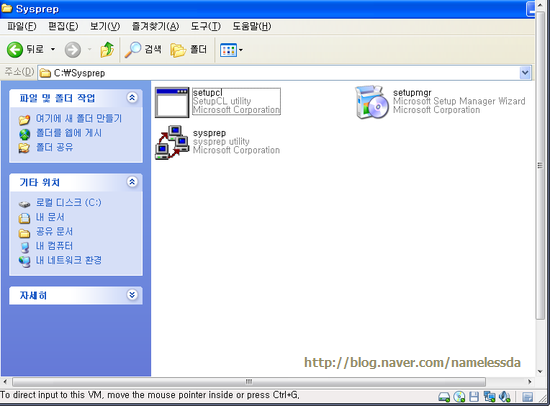Collapse the 파일 및 폴더 작업 panel
Screen dimensions: 550x406
coord(132,98)
